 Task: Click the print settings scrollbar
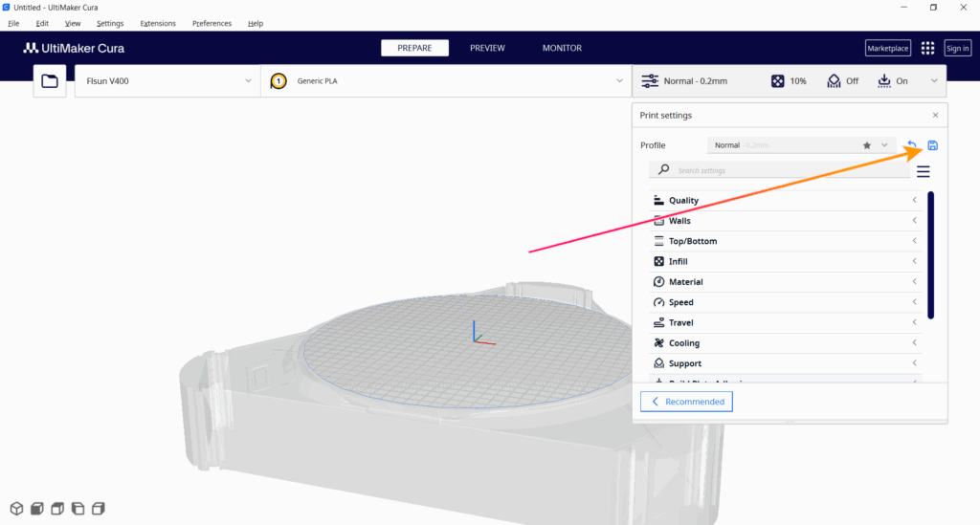coord(930,255)
